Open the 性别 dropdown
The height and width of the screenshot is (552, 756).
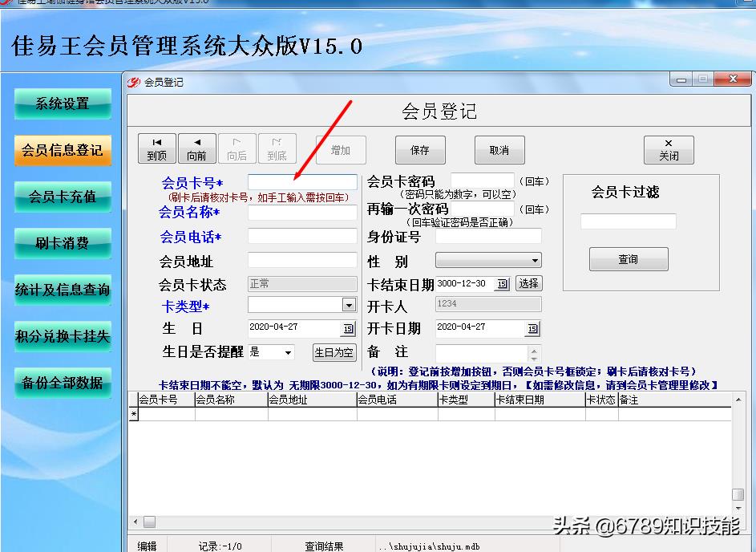point(535,261)
